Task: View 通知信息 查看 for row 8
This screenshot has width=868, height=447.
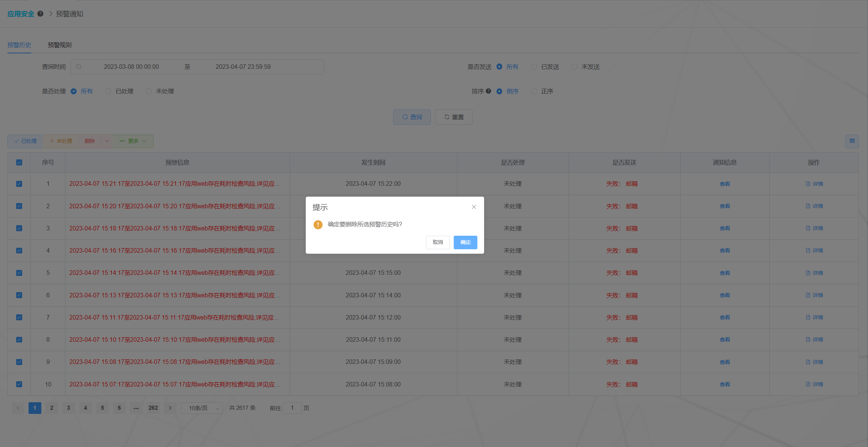Action: pyautogui.click(x=725, y=340)
